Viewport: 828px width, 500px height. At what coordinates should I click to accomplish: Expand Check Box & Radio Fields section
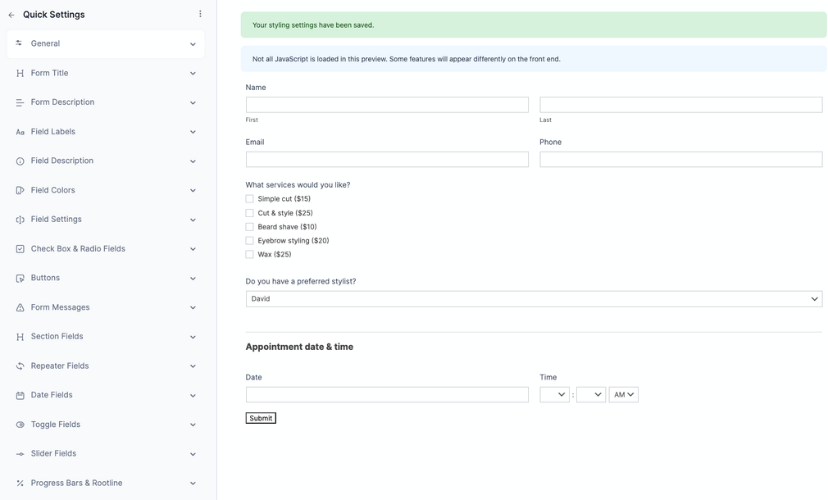106,249
